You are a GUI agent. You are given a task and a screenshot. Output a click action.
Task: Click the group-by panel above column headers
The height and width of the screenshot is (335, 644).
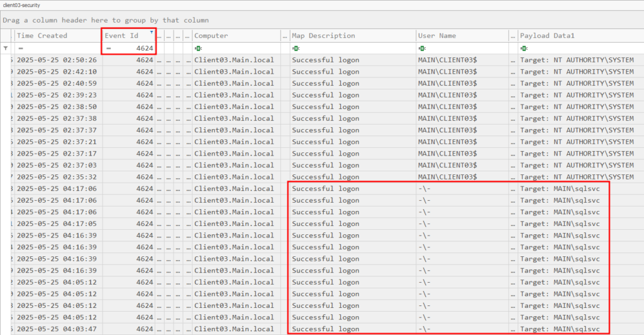tap(314, 20)
